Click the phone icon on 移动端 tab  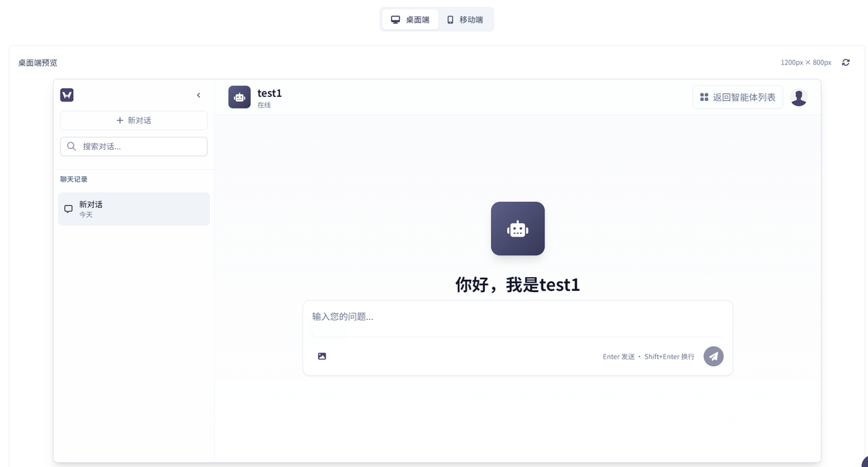tap(450, 19)
